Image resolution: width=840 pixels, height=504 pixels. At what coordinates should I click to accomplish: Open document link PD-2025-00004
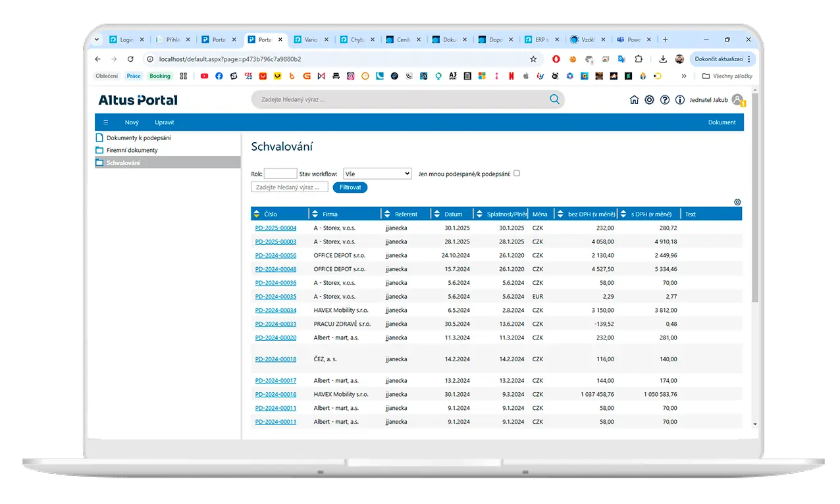coord(276,228)
